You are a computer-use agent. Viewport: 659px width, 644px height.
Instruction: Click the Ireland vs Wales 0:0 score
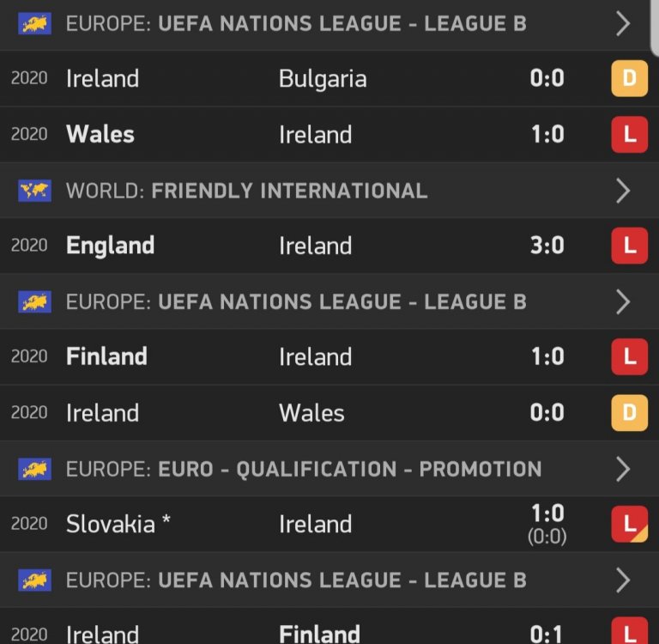point(547,413)
